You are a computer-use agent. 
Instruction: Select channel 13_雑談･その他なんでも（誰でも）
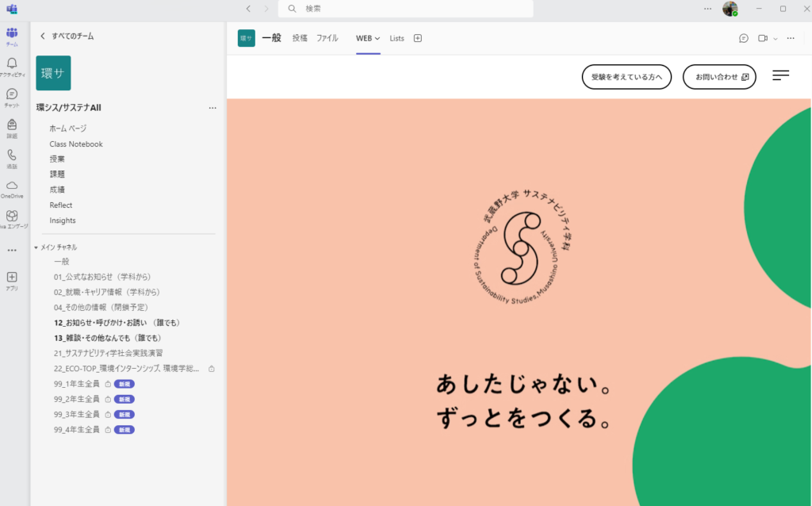(108, 338)
